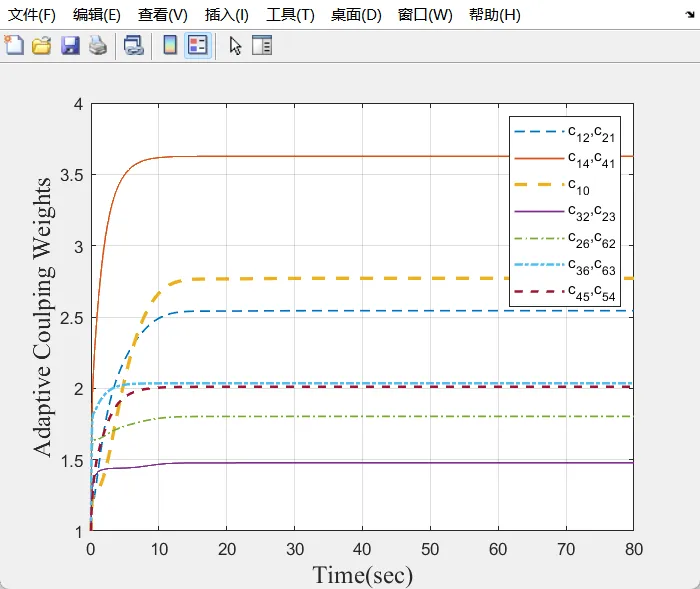Viewport: 700px width, 589px height.
Task: Click the New Figure icon
Action: coord(14,46)
